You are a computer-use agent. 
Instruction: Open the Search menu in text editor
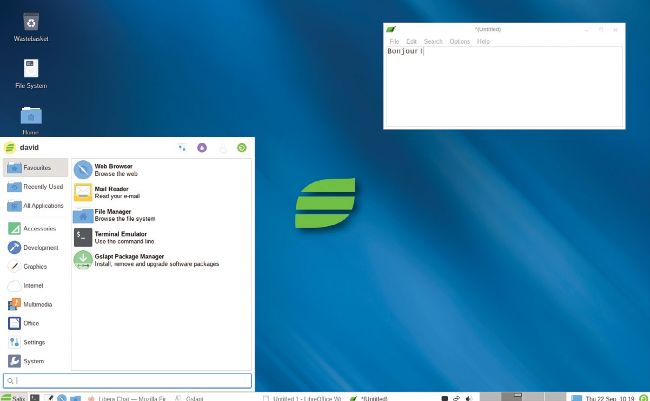[433, 41]
